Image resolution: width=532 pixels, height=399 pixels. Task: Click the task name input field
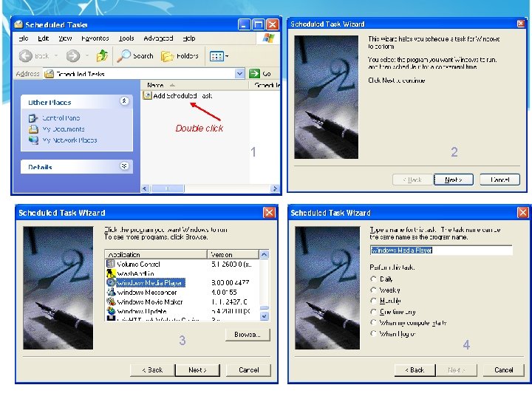441,250
